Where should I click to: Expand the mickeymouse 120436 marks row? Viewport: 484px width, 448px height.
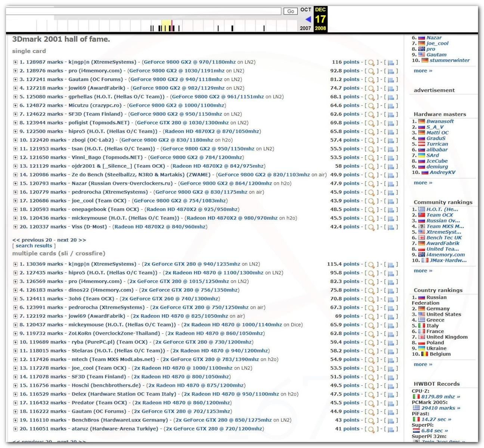15,218
